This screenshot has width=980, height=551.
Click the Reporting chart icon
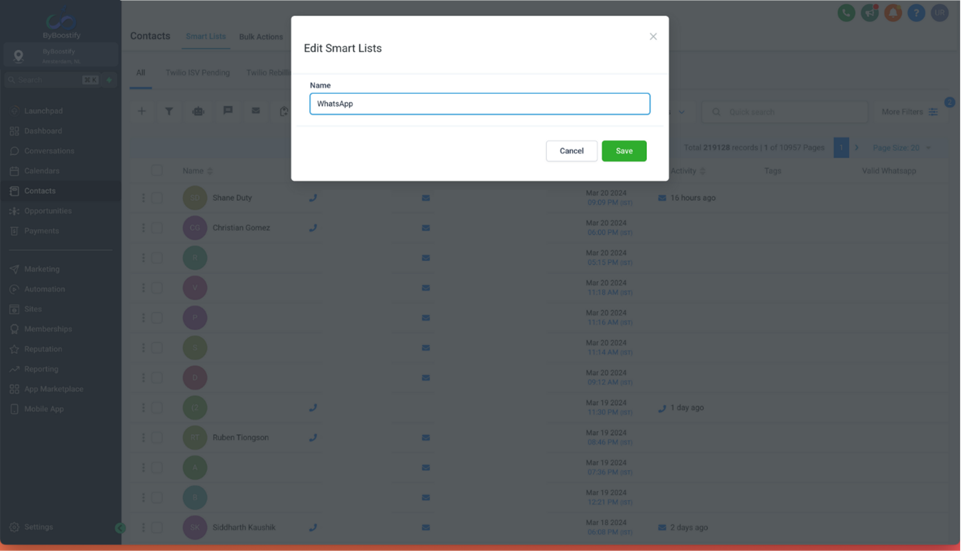14,369
